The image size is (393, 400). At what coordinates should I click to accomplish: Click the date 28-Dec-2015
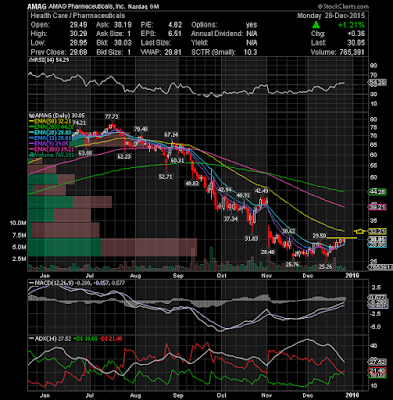(344, 16)
